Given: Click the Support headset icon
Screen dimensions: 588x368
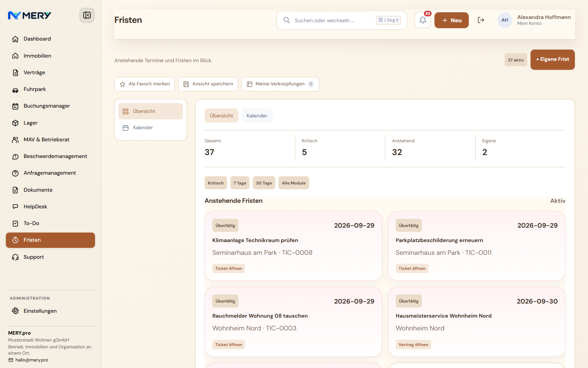Looking at the screenshot, I should click(x=15, y=257).
